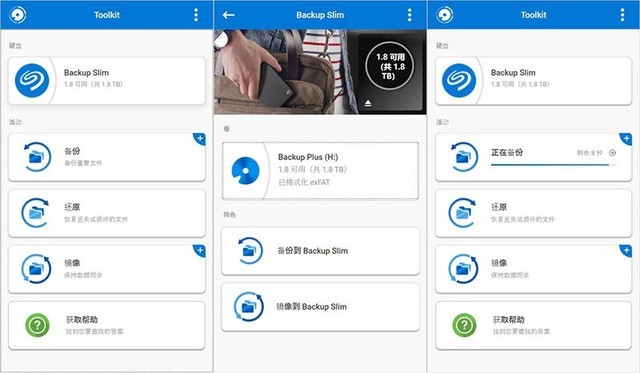Click green question mark icon in left panel
The image size is (640, 373).
click(x=37, y=325)
